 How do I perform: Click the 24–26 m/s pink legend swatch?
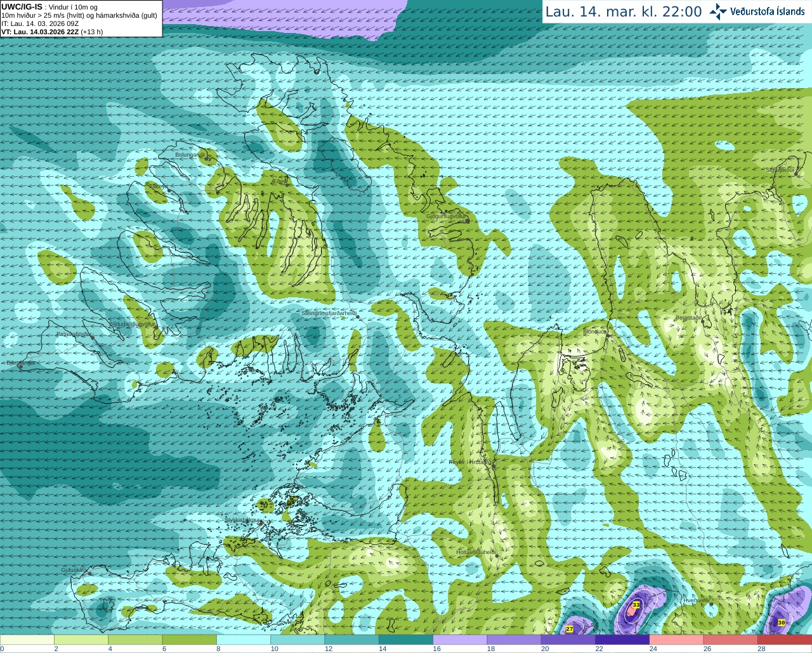676,640
